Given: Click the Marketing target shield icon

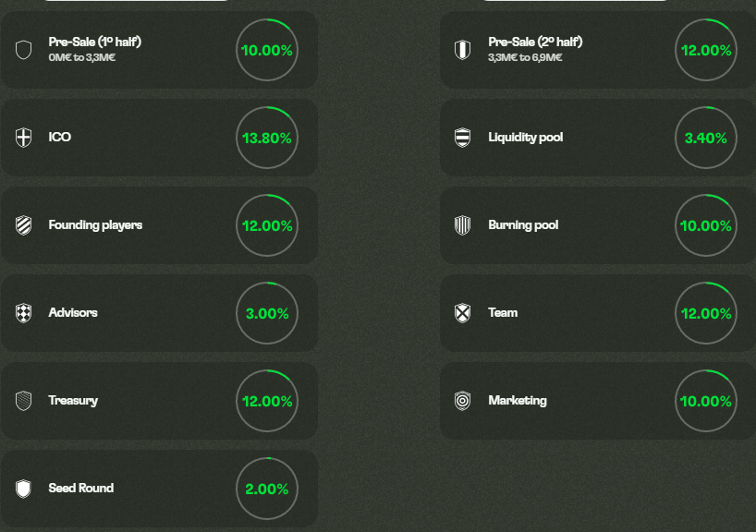Looking at the screenshot, I should tap(462, 401).
